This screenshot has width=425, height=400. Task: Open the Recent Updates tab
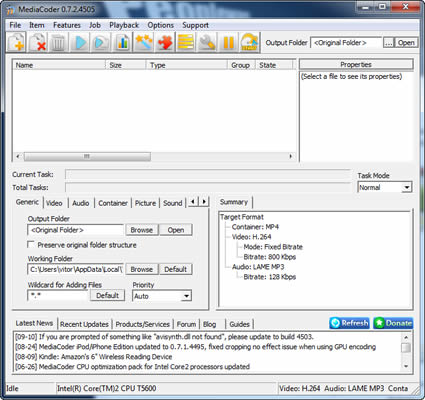84,324
